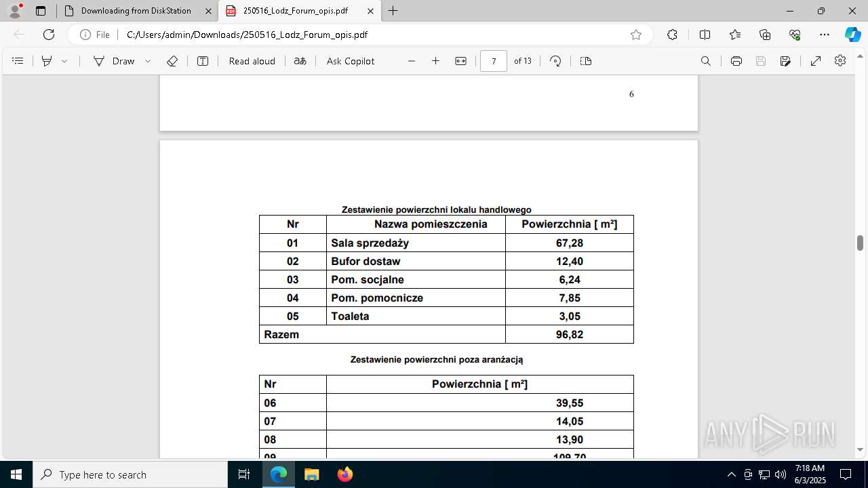Image resolution: width=868 pixels, height=488 pixels.
Task: Print the PDF document
Action: pyautogui.click(x=736, y=61)
